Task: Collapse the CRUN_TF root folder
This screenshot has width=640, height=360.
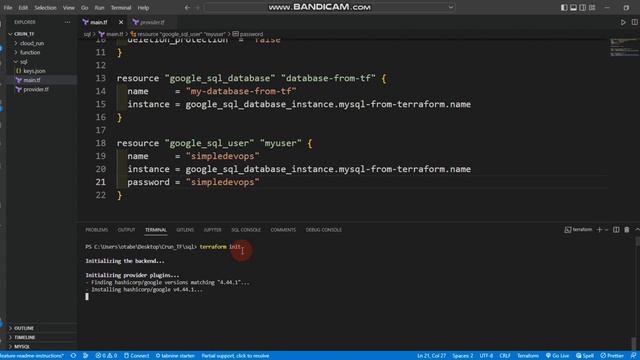Action: (x=24, y=33)
